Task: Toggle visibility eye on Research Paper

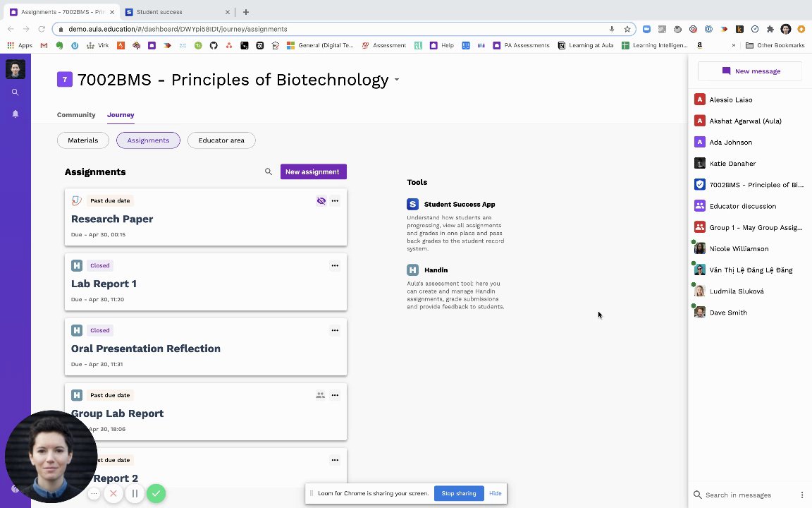Action: point(321,200)
